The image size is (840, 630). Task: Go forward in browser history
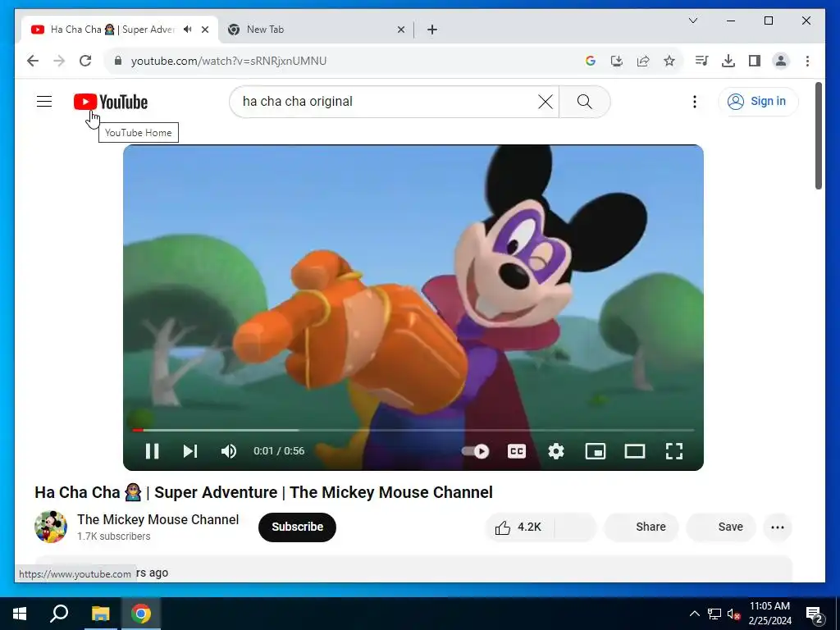tap(59, 61)
